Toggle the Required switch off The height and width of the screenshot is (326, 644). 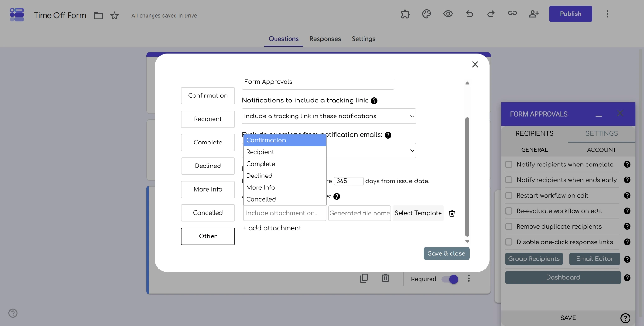[450, 279]
